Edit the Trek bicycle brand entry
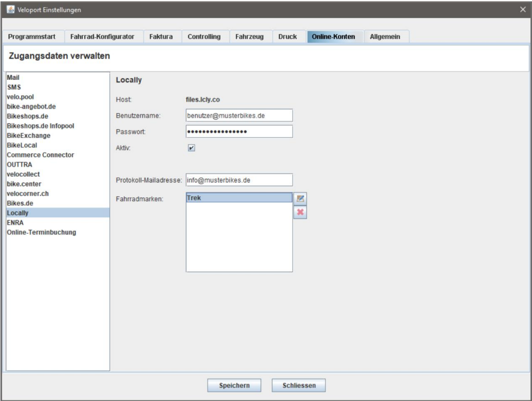Screen dimensions: 532x401 click(300, 198)
